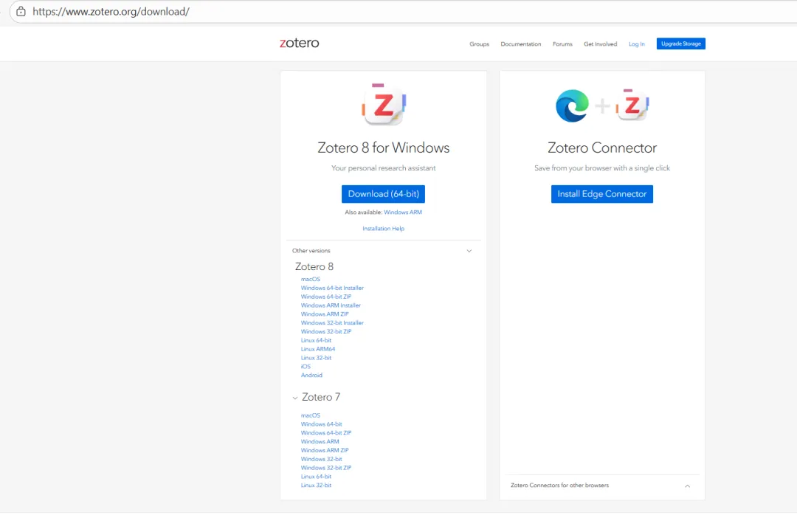Click the Zotero icon beside the Edge logo

632,105
